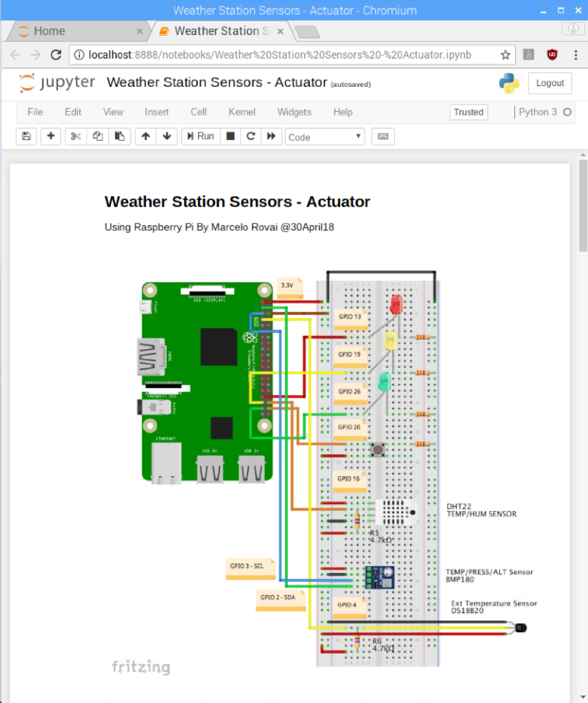Open the Chromium profile icon
This screenshot has height=703, width=588.
(573, 29)
